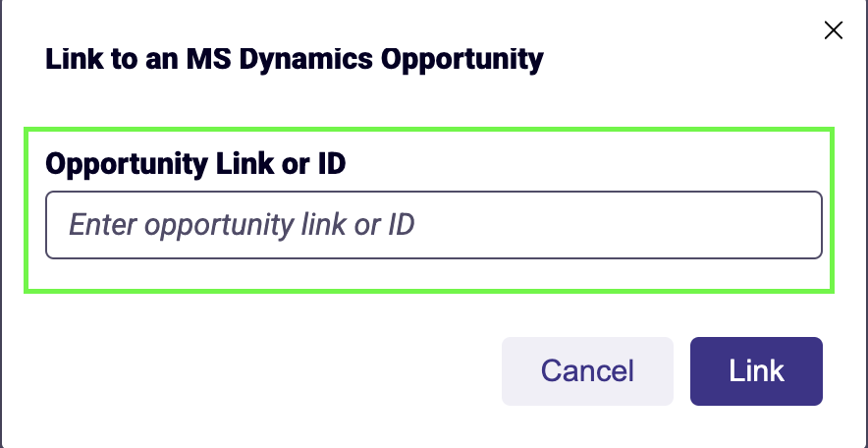Click the 'Enter opportunity link or ID' placeholder
868x448 pixels.
point(242,225)
